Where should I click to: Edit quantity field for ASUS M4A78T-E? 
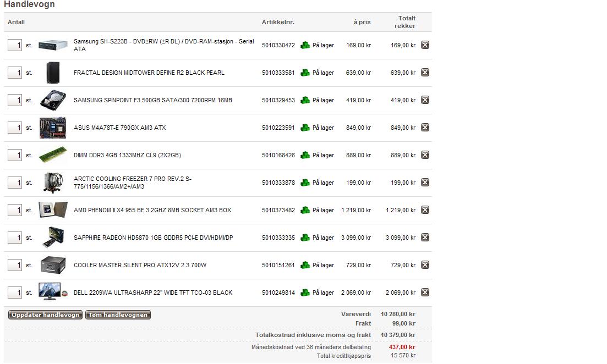click(15, 128)
